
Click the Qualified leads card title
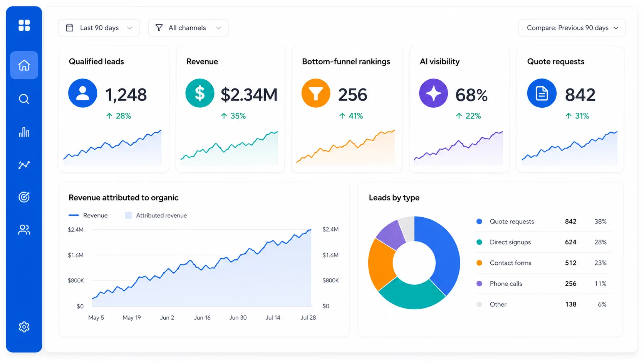[96, 62]
